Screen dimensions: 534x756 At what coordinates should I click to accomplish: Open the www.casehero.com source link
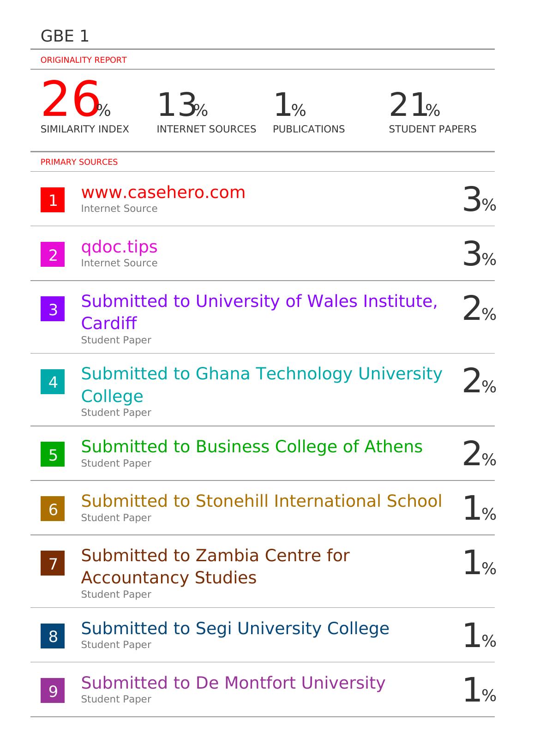pyautogui.click(x=163, y=192)
